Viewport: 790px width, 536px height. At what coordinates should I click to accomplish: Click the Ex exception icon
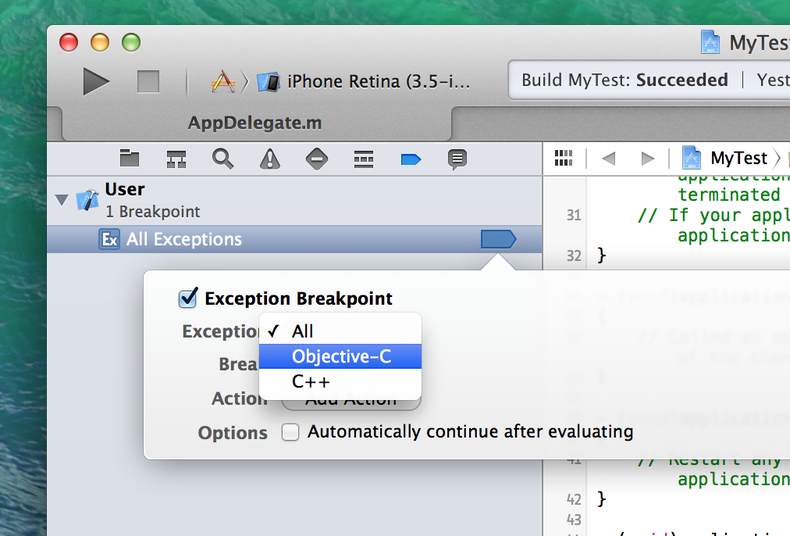pyautogui.click(x=109, y=239)
